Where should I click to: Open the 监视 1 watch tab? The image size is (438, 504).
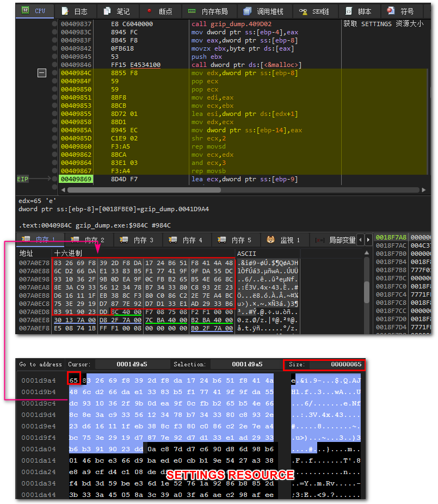283,240
